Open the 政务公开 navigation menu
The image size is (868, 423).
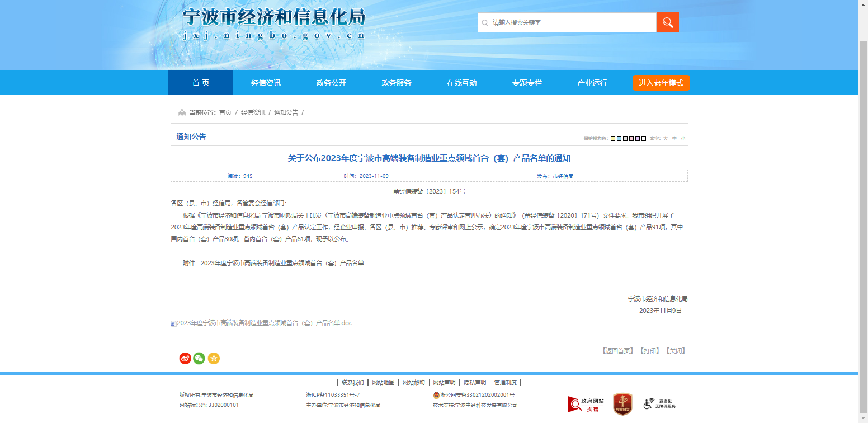point(331,83)
